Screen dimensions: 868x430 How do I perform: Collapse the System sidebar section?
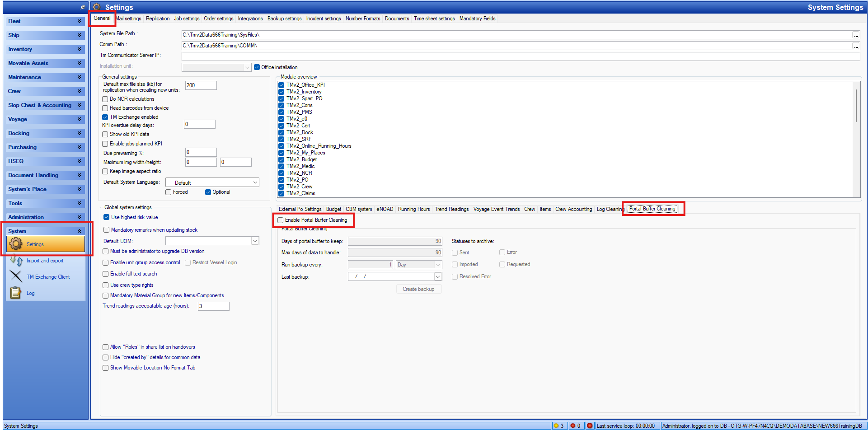tap(80, 231)
